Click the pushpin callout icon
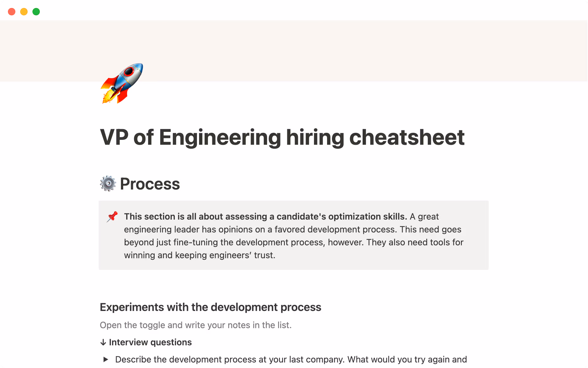 click(x=112, y=217)
